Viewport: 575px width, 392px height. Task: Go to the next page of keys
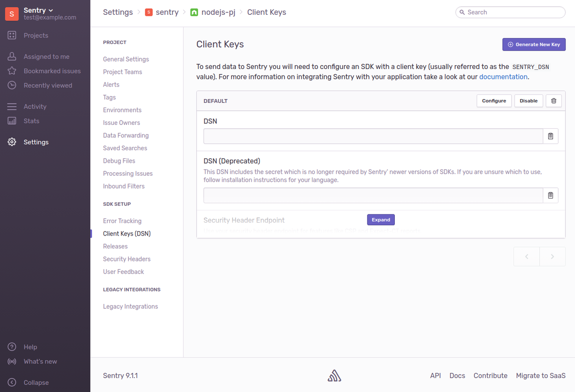552,257
